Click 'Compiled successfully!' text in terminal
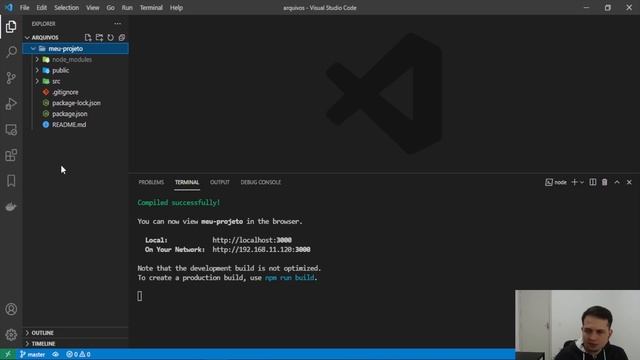The height and width of the screenshot is (360, 640). pyautogui.click(x=178, y=202)
